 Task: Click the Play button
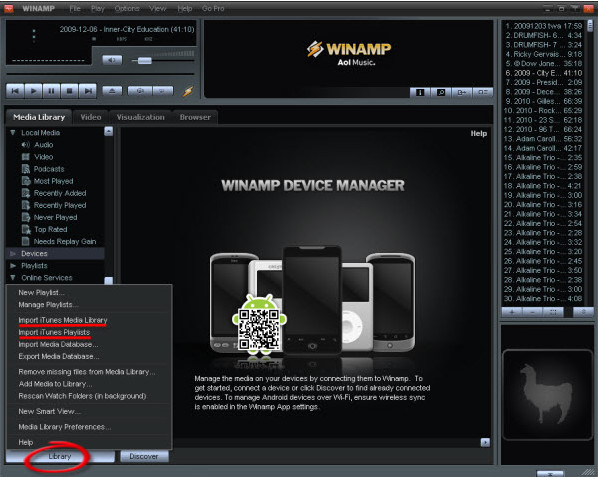click(x=34, y=91)
